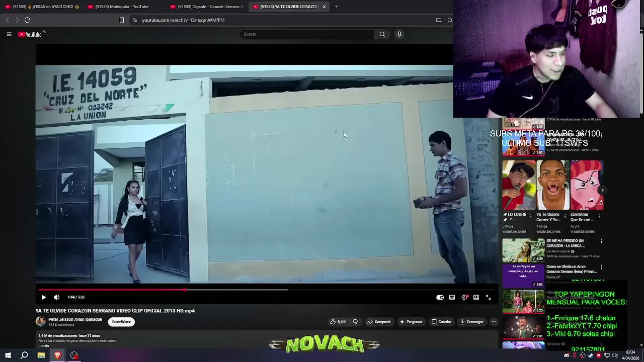Open site settings icon in address bar
Image resolution: width=644 pixels, height=362 pixels.
[134, 20]
